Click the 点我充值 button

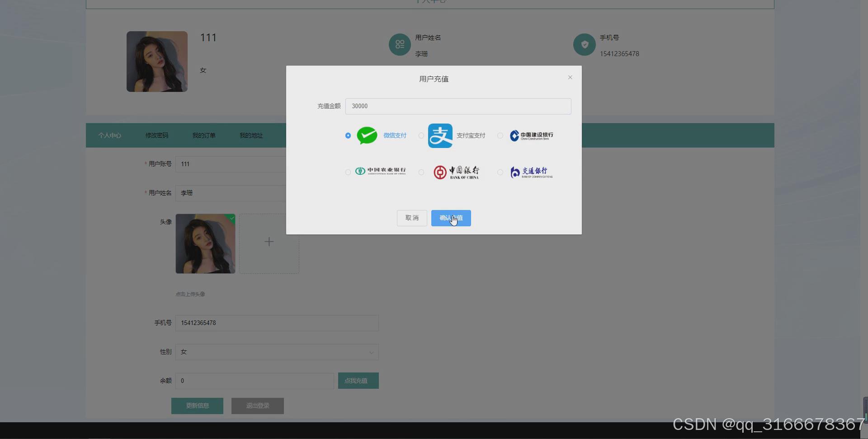[359, 381]
